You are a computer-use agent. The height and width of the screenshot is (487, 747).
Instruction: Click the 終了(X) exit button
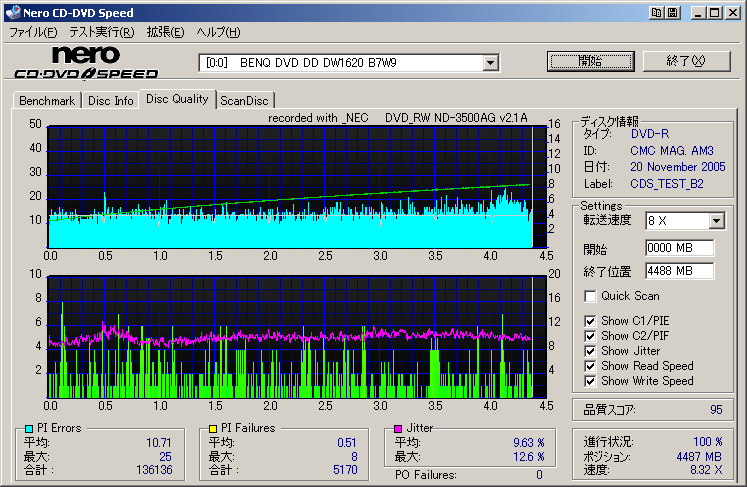[686, 61]
